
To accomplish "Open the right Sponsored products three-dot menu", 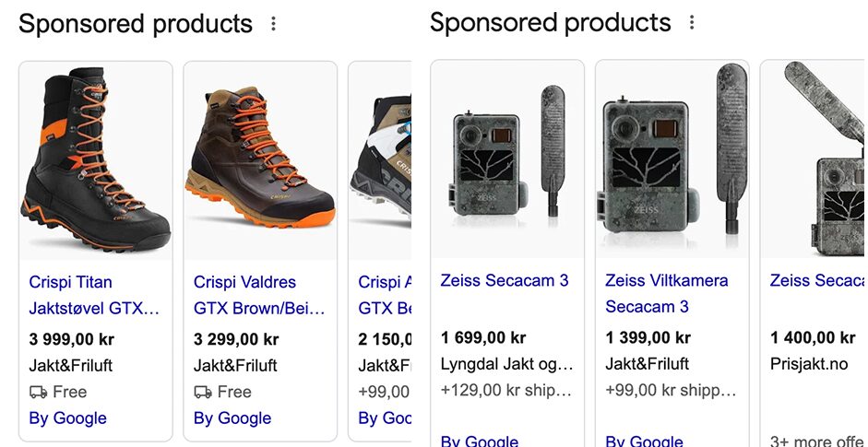I will point(692,23).
